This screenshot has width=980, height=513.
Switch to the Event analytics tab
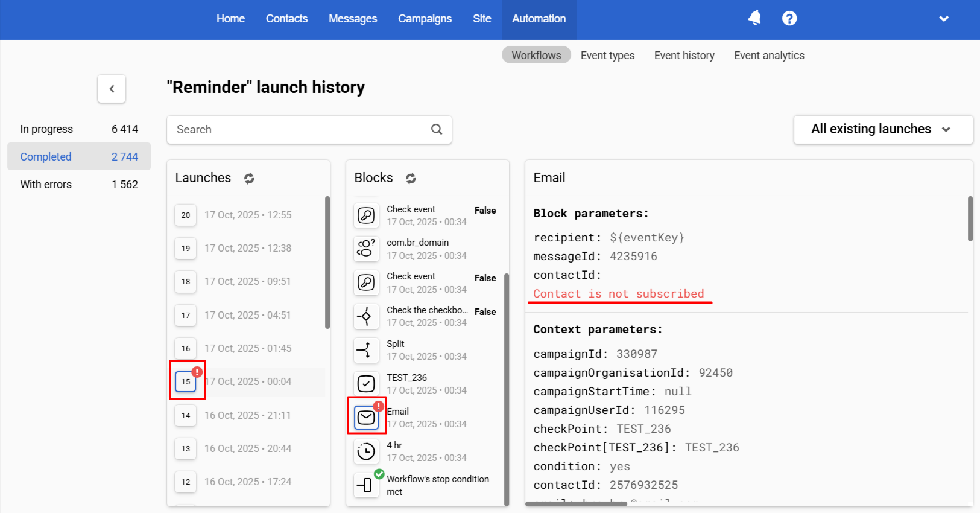(769, 55)
